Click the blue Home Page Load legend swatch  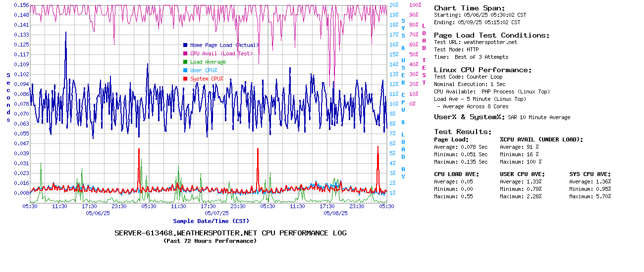point(185,45)
